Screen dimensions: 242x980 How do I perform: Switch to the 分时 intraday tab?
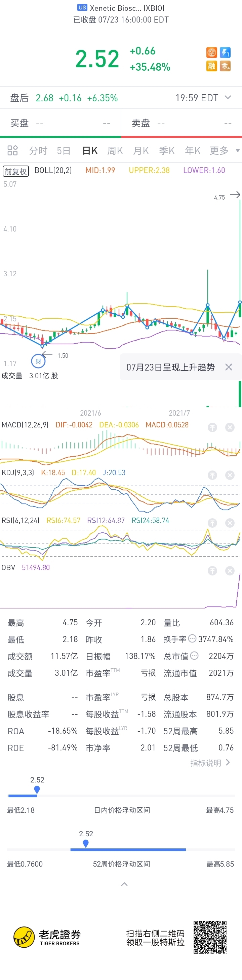(x=38, y=151)
